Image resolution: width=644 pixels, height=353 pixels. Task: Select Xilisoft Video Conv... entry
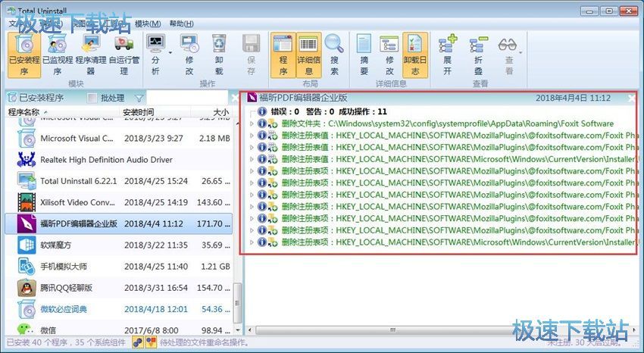[x=119, y=202]
